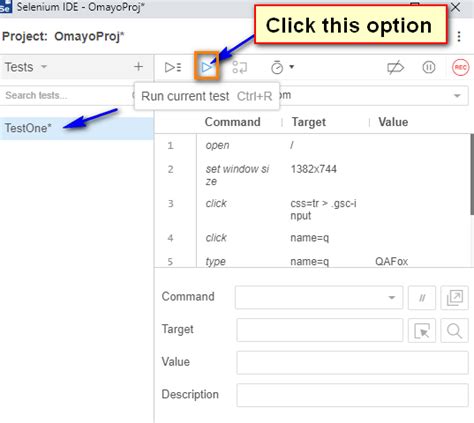The height and width of the screenshot is (423, 474).
Task: Toggle disable breakpoints icon
Action: pos(395,68)
